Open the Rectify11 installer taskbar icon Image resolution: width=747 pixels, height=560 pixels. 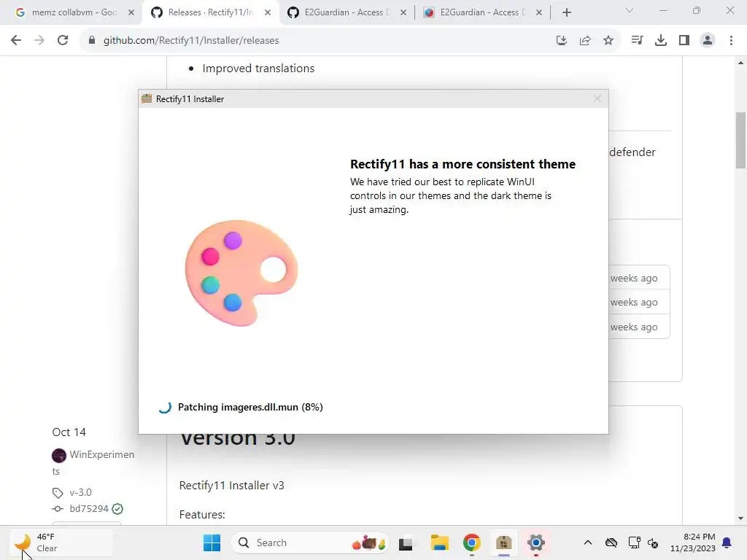(503, 542)
